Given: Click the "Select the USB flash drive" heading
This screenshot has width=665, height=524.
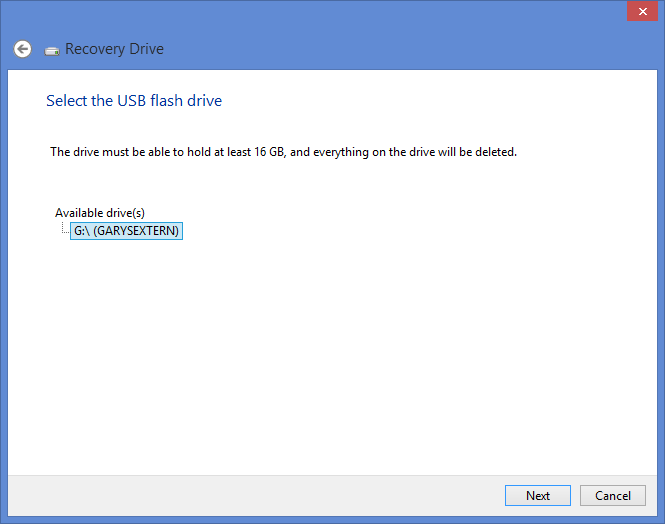Looking at the screenshot, I should tap(134, 101).
